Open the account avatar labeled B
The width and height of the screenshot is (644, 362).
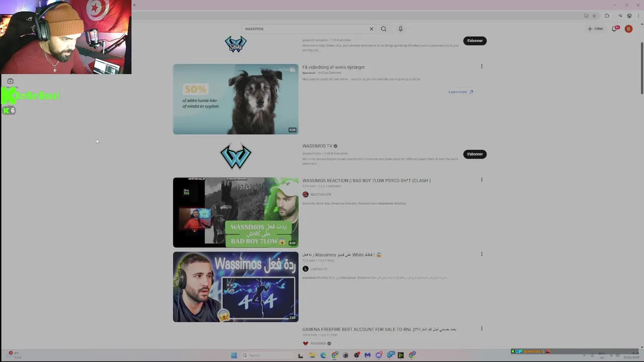coord(628,29)
